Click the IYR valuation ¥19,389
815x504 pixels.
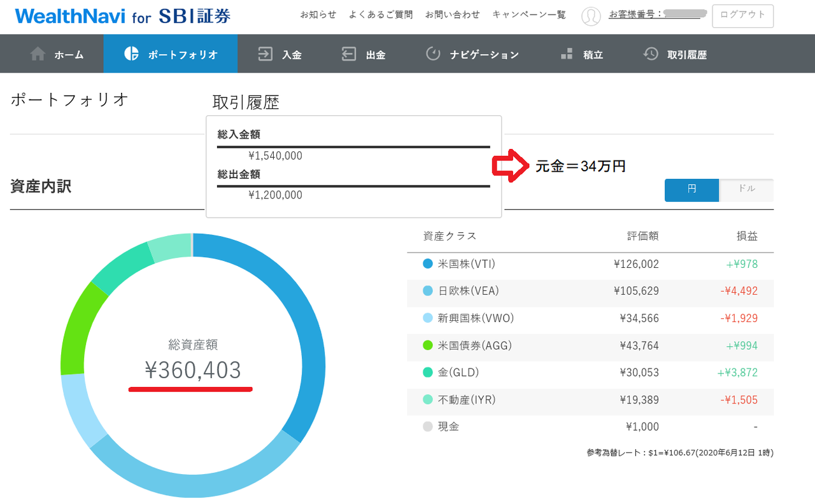(x=639, y=400)
